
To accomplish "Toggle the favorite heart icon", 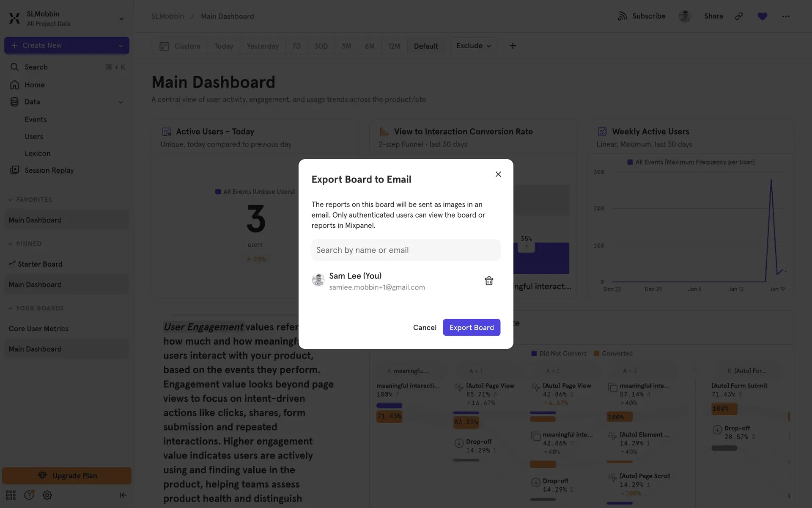I will click(x=762, y=16).
